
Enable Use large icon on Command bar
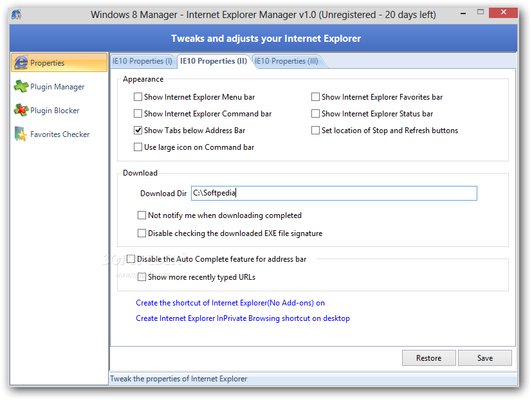pos(138,147)
